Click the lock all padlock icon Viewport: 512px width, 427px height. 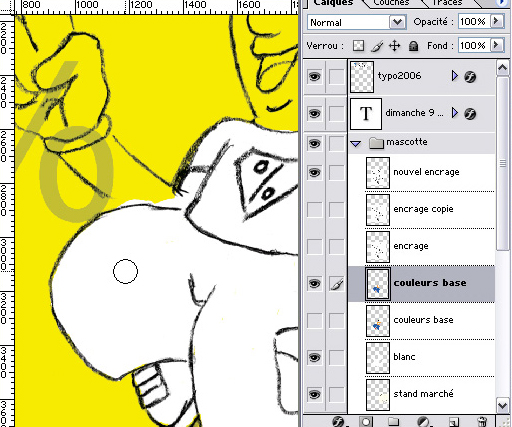coord(413,46)
